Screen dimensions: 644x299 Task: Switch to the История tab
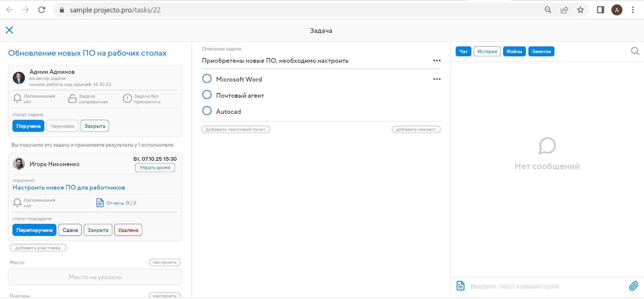(487, 51)
